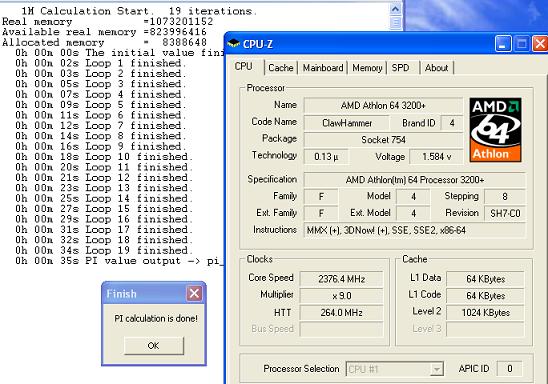The height and width of the screenshot is (384, 548).
Task: Select the CPU tab
Action: click(x=244, y=66)
